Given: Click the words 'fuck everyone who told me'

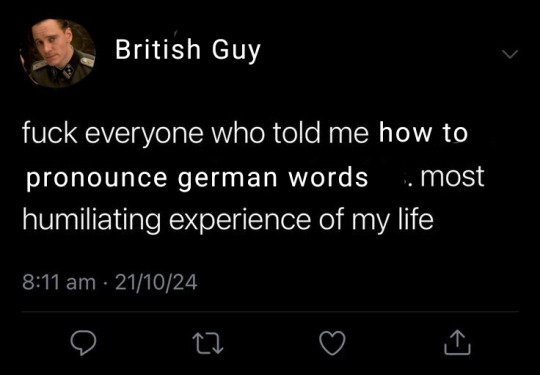Looking at the screenshot, I should click(195, 135).
